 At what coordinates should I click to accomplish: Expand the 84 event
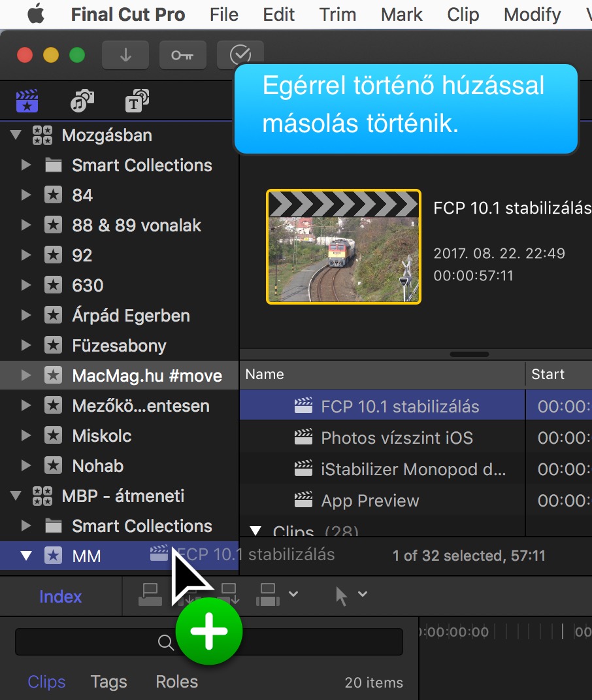26,195
